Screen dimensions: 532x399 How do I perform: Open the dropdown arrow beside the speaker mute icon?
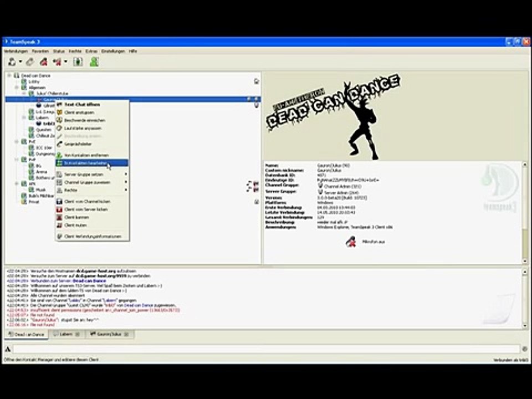tap(65, 62)
